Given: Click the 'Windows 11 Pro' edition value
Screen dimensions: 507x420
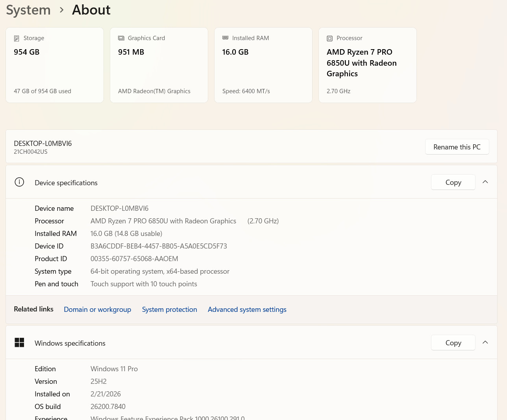Looking at the screenshot, I should [x=114, y=369].
